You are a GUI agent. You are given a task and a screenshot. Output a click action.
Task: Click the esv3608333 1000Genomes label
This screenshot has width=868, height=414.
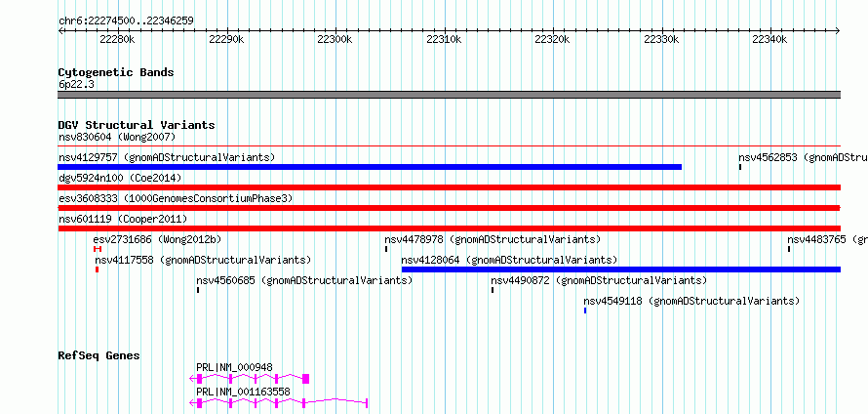tap(176, 198)
